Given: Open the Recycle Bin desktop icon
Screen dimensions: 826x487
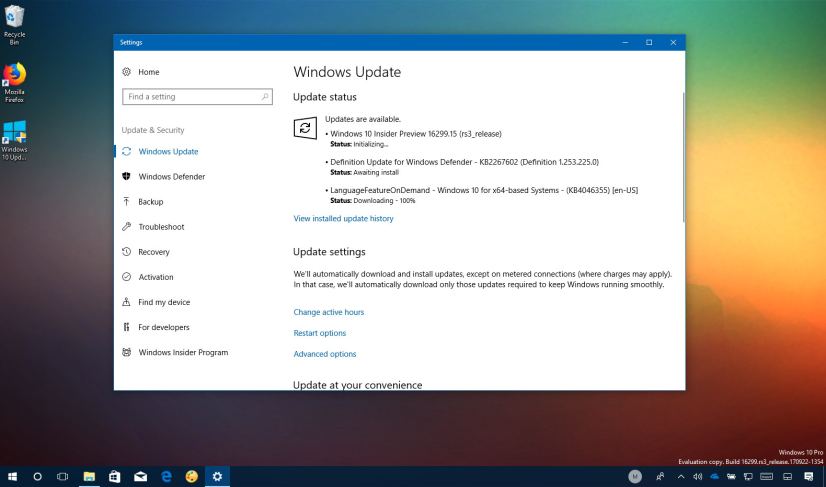Looking at the screenshot, I should coord(14,25).
